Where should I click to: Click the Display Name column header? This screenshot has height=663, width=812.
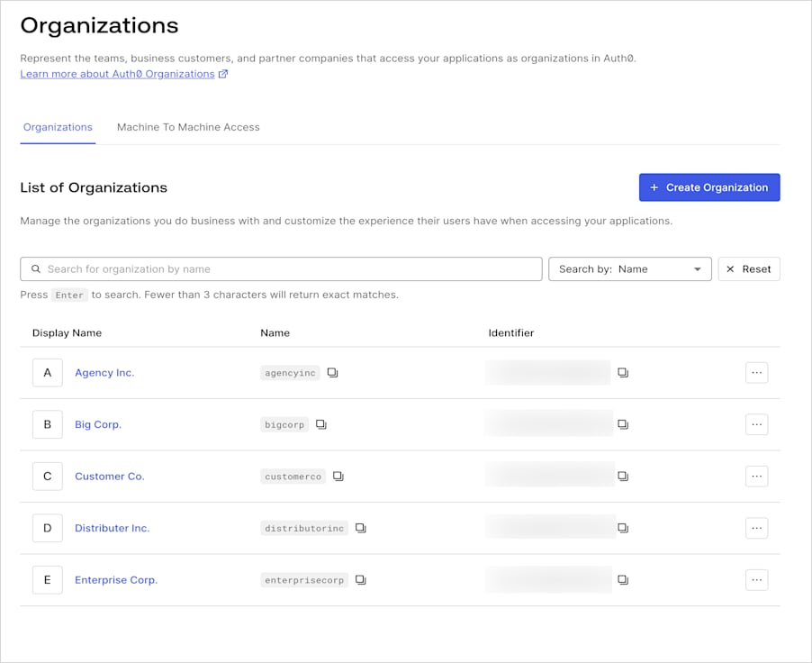[x=67, y=332]
